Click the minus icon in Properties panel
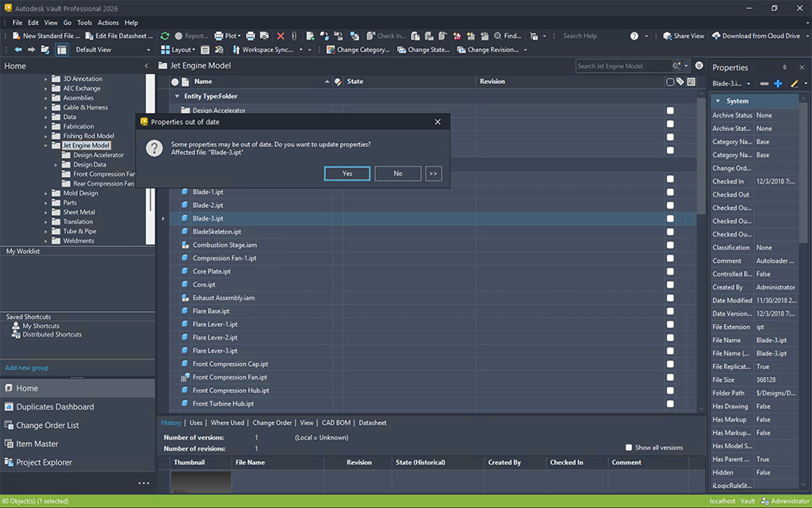 click(x=764, y=83)
